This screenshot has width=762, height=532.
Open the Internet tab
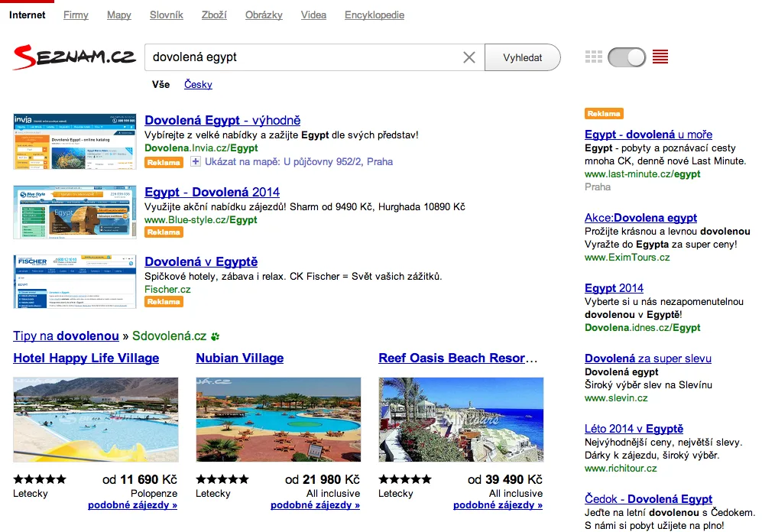pyautogui.click(x=28, y=15)
